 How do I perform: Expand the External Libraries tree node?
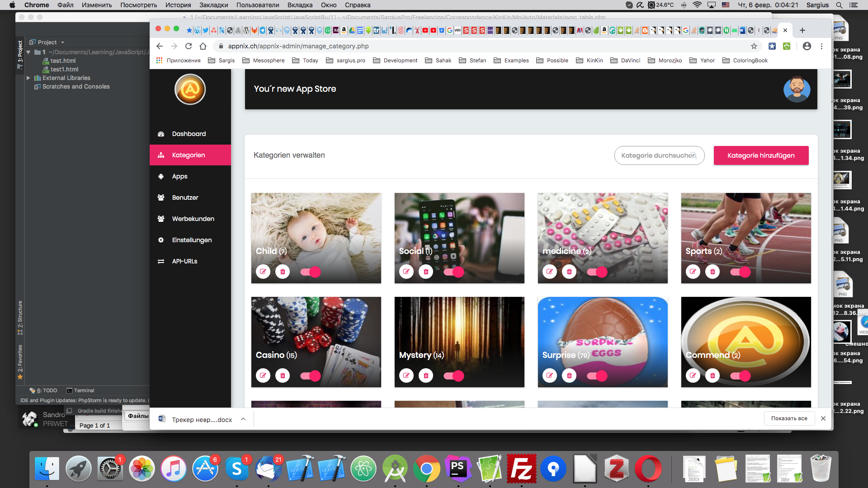28,78
